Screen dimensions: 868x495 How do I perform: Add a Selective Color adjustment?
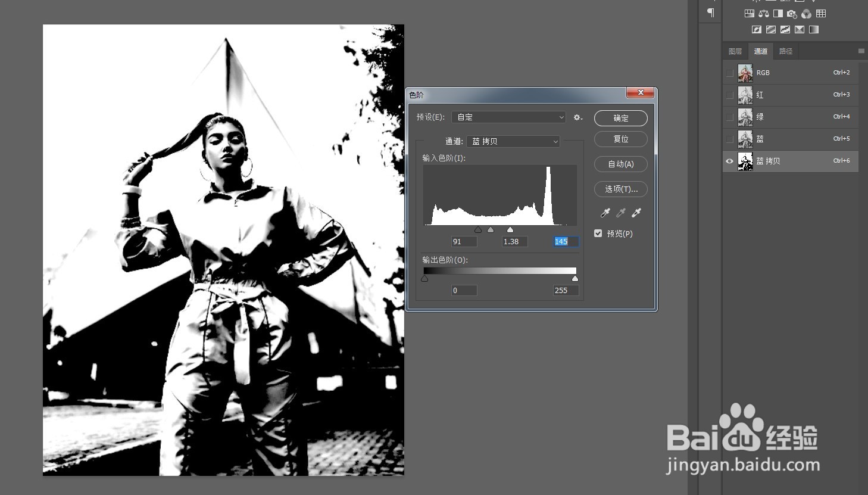coord(800,29)
